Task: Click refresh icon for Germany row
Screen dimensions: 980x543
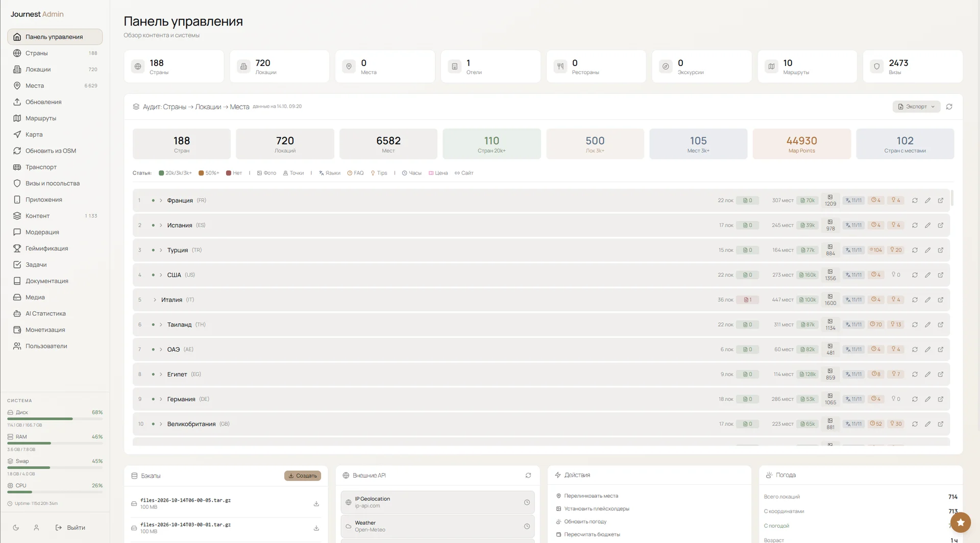Action: pyautogui.click(x=915, y=399)
